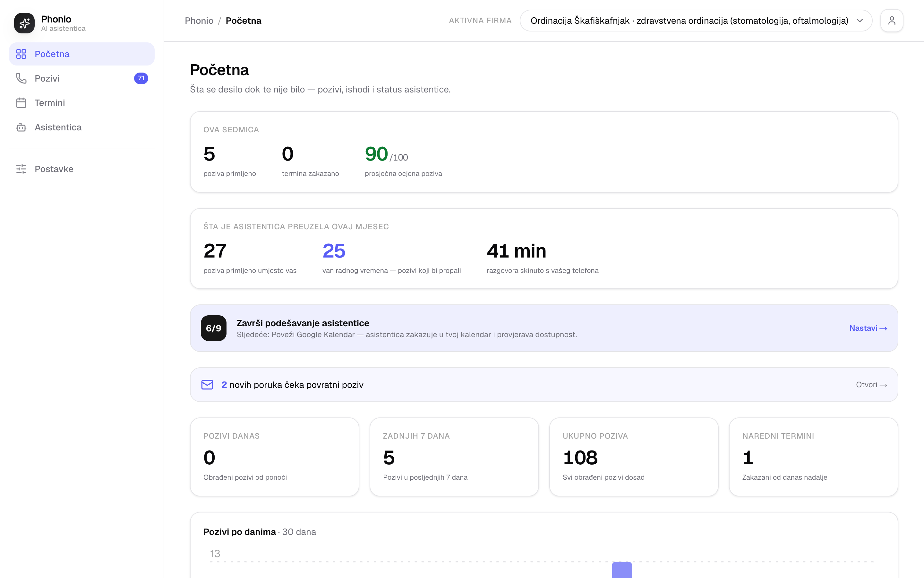The image size is (924, 578).
Task: Click the Phonio sparkle logo icon
Action: point(24,23)
